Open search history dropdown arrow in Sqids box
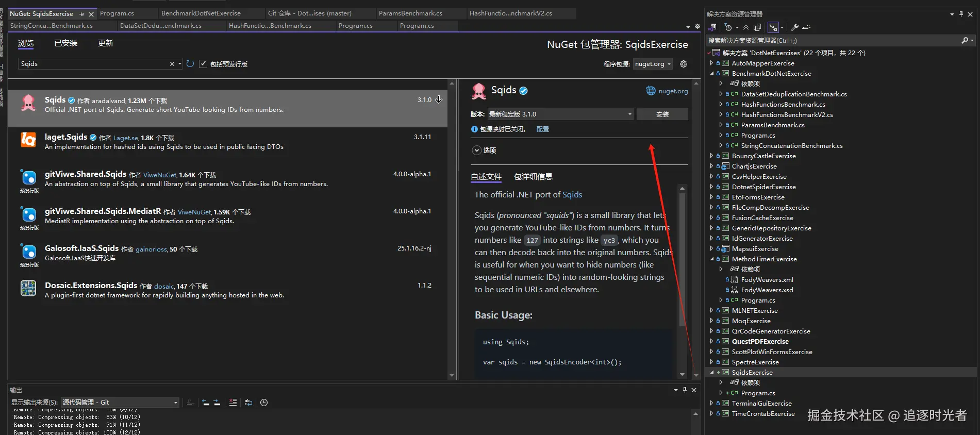This screenshot has width=980, height=435. [x=180, y=64]
